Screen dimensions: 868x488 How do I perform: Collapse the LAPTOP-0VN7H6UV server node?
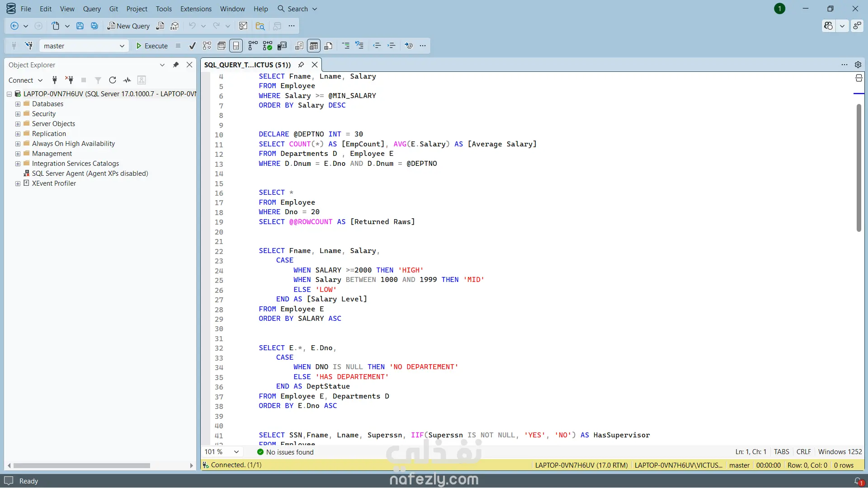[9, 94]
